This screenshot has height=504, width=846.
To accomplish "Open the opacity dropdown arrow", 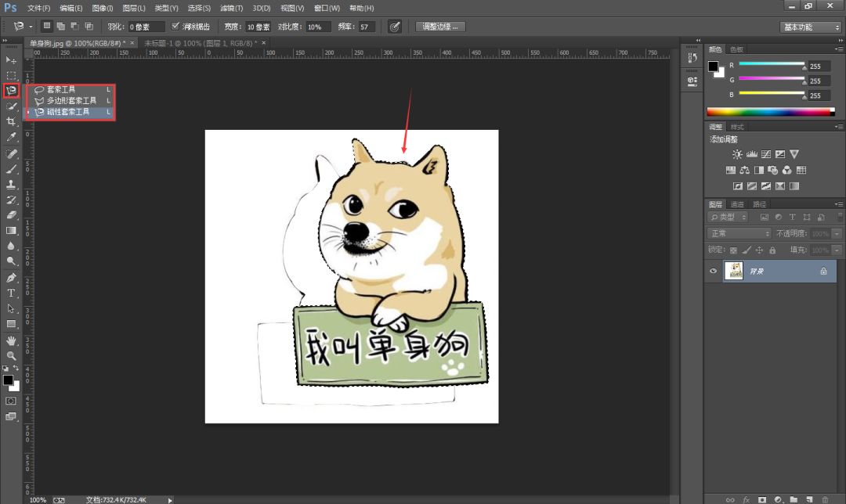I will click(x=837, y=233).
